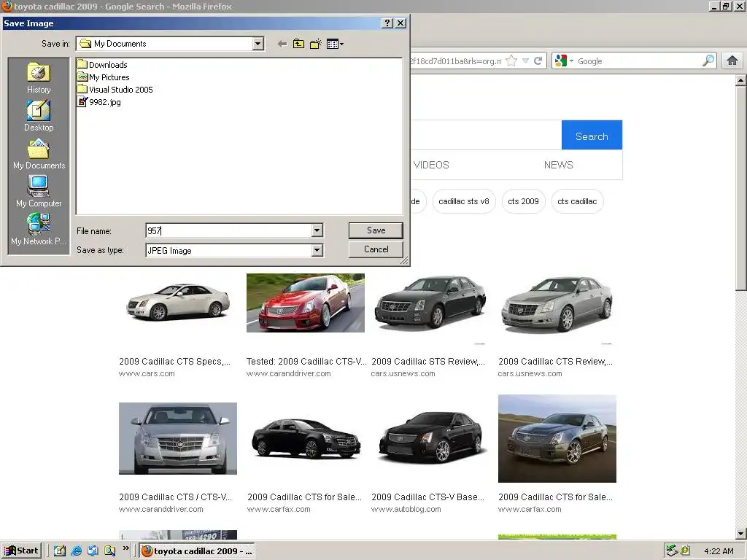
Task: Click the blue Search button
Action: 592,135
